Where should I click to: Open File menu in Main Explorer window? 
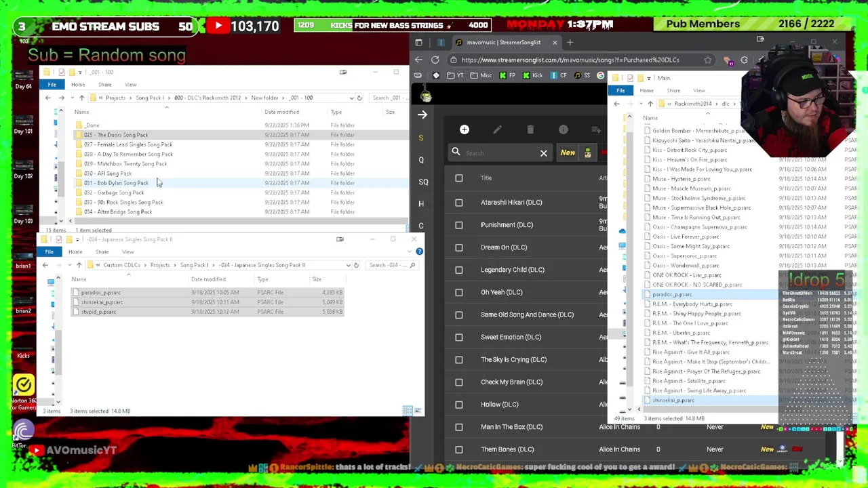[x=620, y=91]
